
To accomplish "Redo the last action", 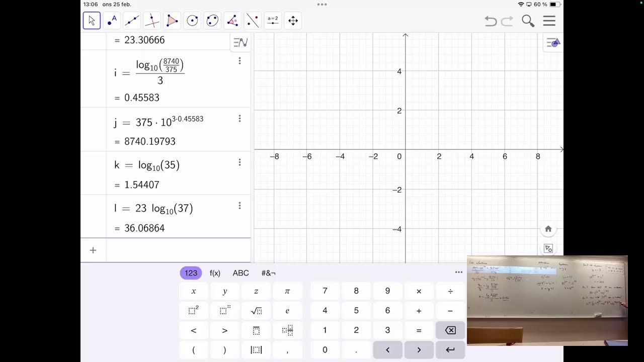I will tap(507, 21).
